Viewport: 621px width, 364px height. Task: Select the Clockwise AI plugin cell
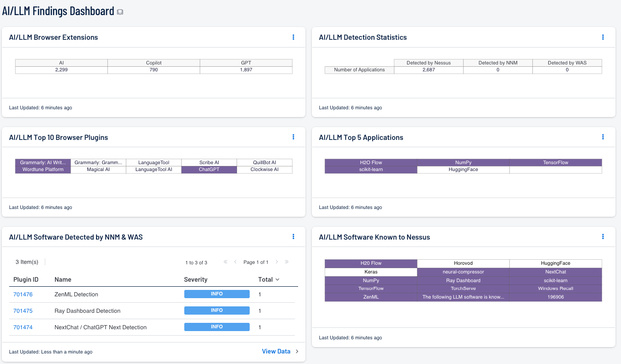pyautogui.click(x=264, y=170)
